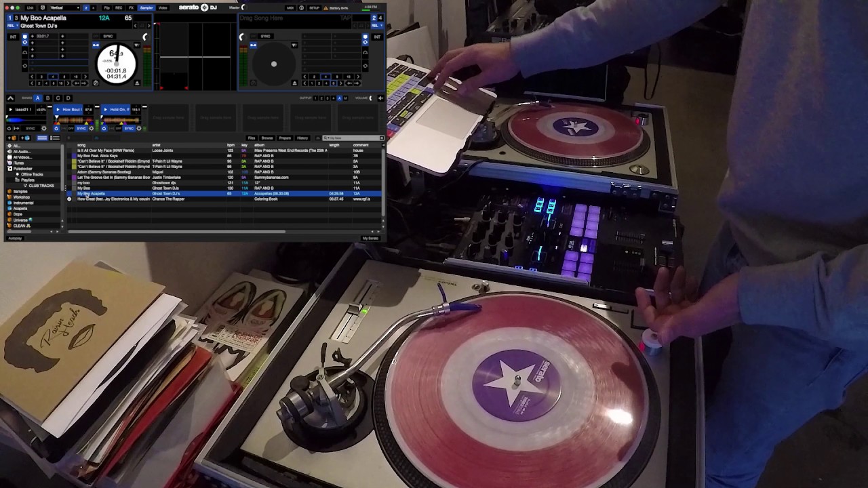This screenshot has width=868, height=488.
Task: Select sampler bank C
Action: (x=58, y=98)
